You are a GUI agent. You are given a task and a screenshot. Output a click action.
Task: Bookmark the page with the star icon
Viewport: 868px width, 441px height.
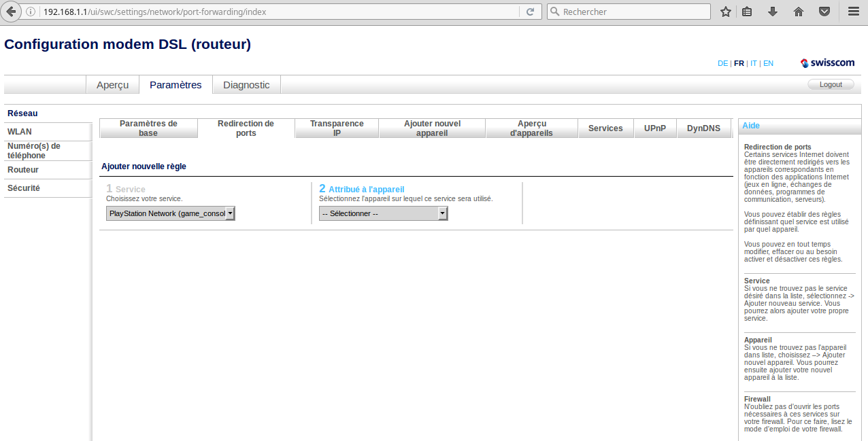click(x=725, y=11)
